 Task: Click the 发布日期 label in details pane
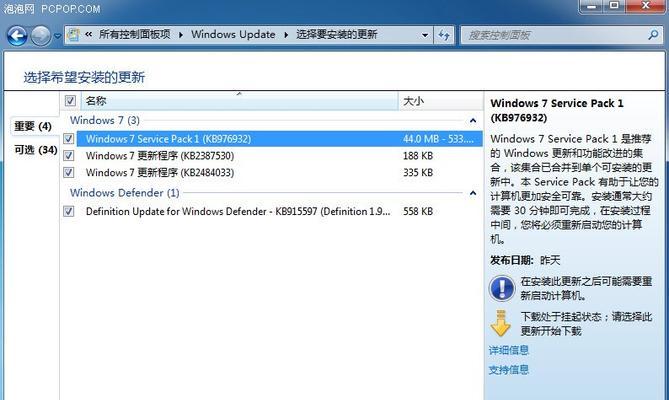click(x=512, y=260)
